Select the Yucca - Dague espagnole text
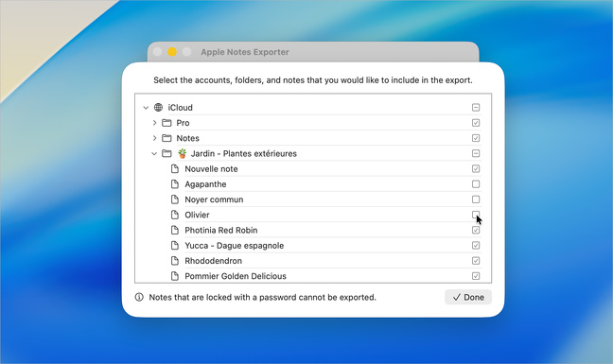 [x=235, y=245]
